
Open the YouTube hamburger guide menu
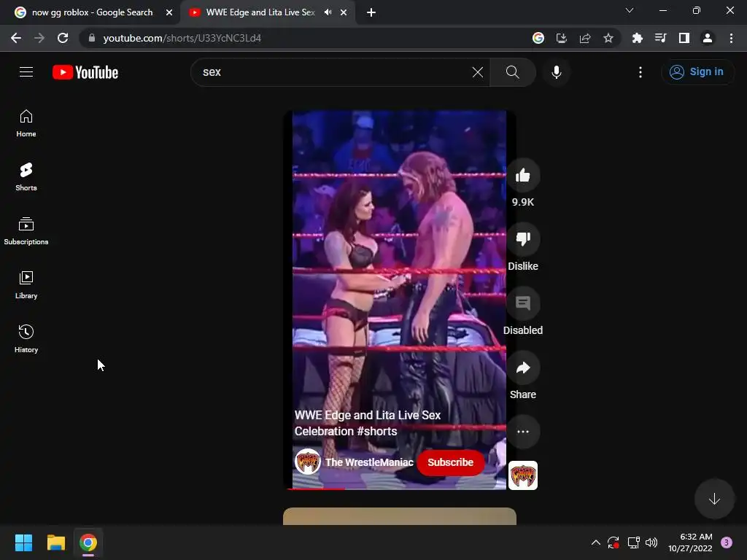click(26, 72)
